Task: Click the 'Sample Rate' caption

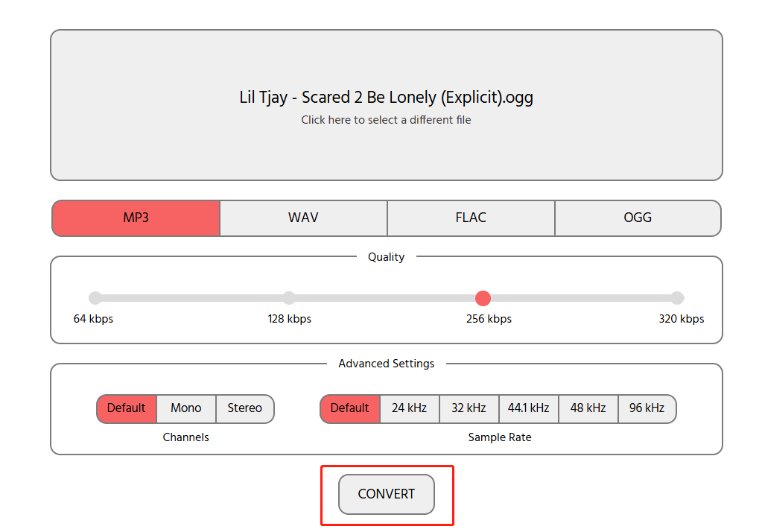Action: (x=500, y=437)
